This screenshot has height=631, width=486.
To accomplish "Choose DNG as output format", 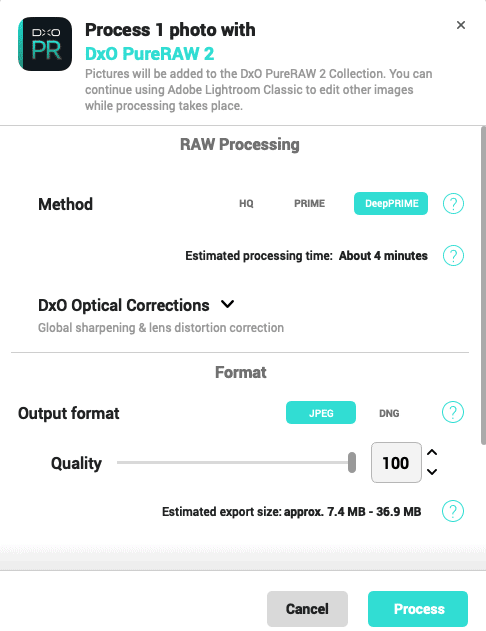I will [389, 413].
